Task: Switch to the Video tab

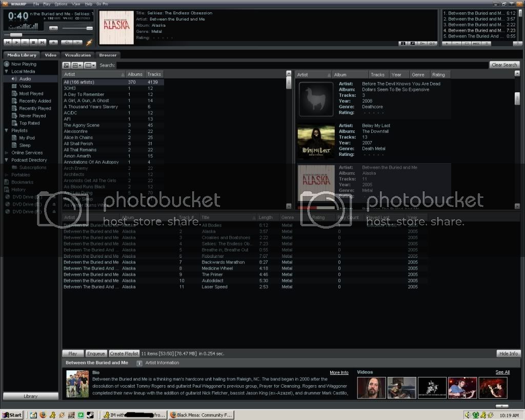Action: click(x=51, y=55)
